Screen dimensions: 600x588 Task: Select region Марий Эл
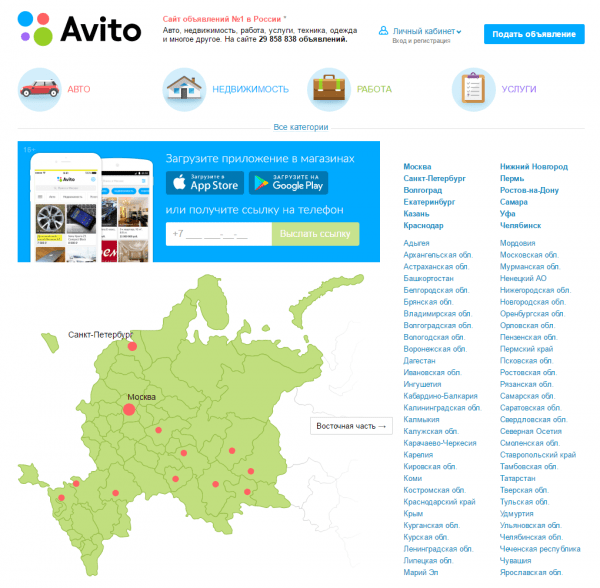[x=421, y=573]
